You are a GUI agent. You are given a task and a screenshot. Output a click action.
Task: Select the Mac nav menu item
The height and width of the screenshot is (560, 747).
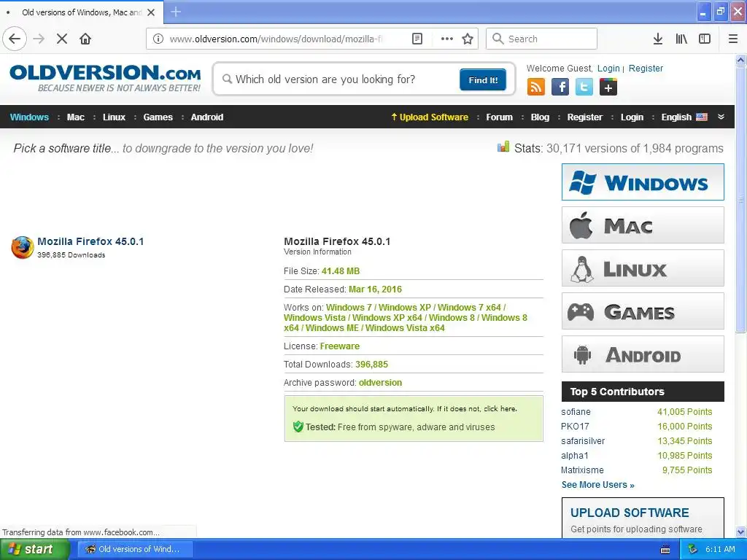pyautogui.click(x=75, y=117)
